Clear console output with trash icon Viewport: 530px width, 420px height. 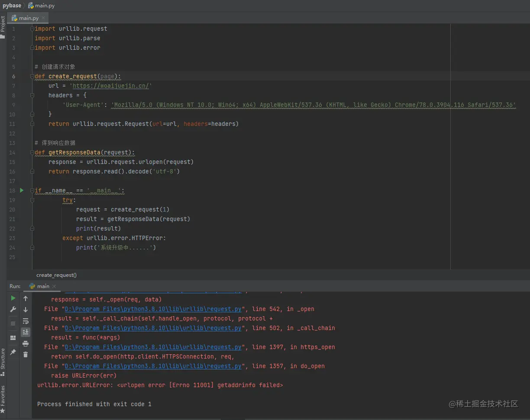[x=26, y=355]
